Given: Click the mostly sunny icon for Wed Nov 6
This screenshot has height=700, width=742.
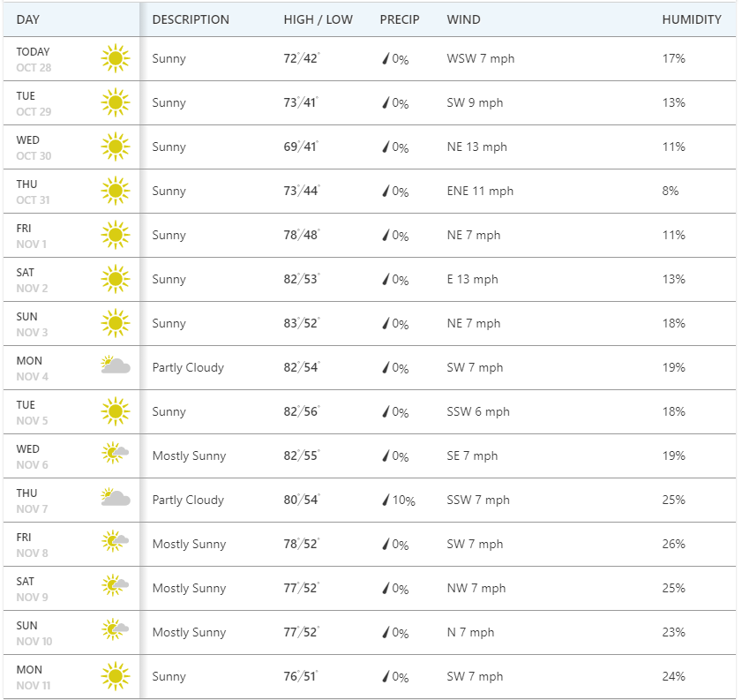Looking at the screenshot, I should point(115,454).
